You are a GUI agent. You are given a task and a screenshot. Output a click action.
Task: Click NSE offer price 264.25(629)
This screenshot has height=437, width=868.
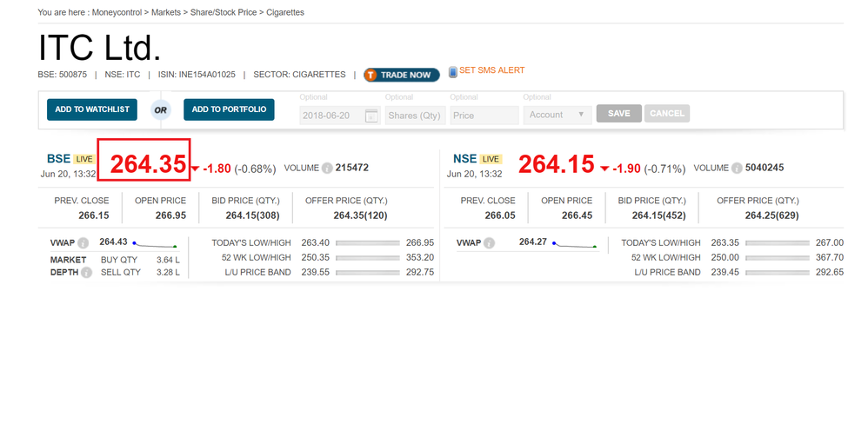[771, 215]
